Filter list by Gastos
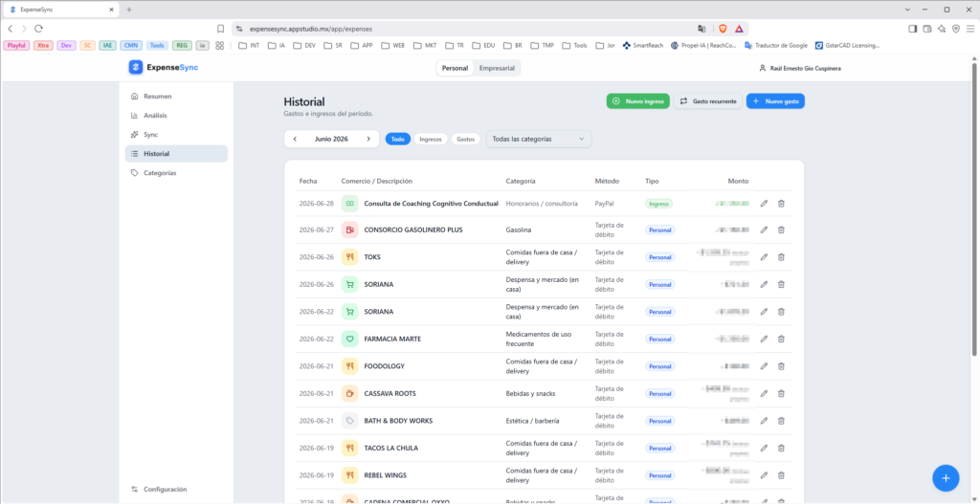980x504 pixels. (x=466, y=139)
